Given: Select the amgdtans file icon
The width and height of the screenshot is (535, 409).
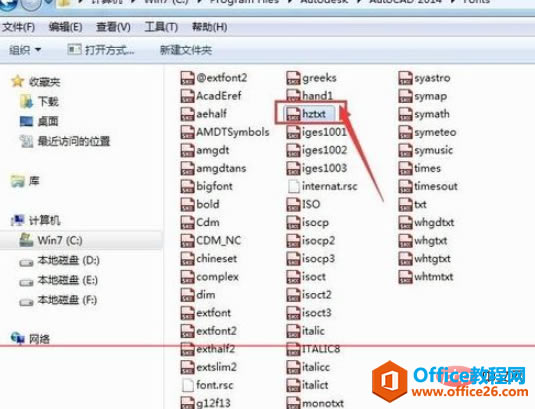Looking at the screenshot, I should pos(187,168).
